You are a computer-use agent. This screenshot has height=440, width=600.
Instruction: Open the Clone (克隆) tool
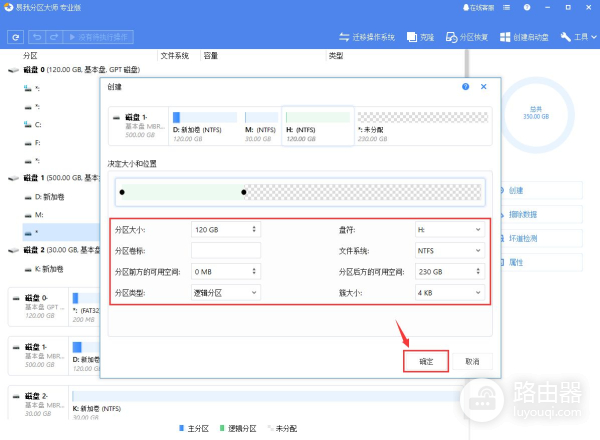tap(421, 37)
